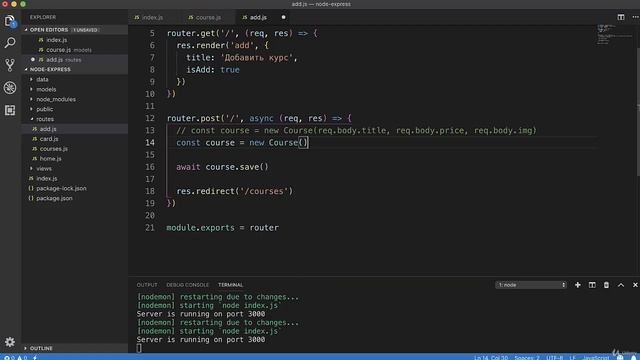Place cursor on line 16 await course.save()
640x360 pixels.
coord(222,167)
